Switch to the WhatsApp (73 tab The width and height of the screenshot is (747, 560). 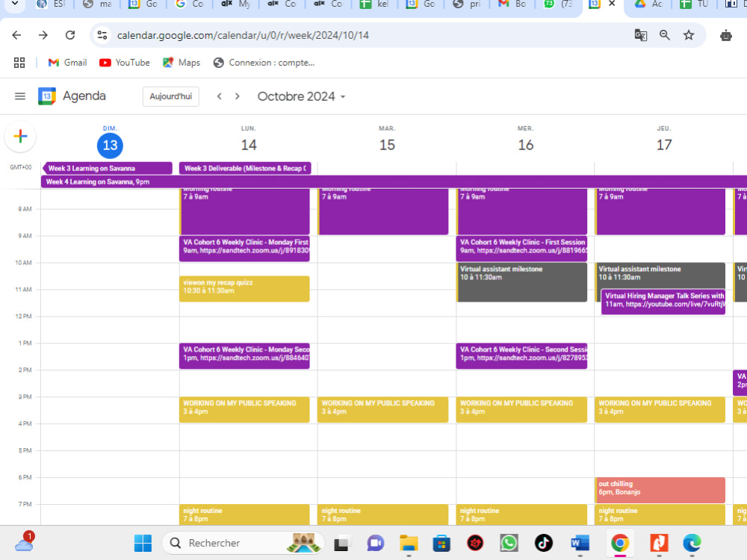pos(558,4)
